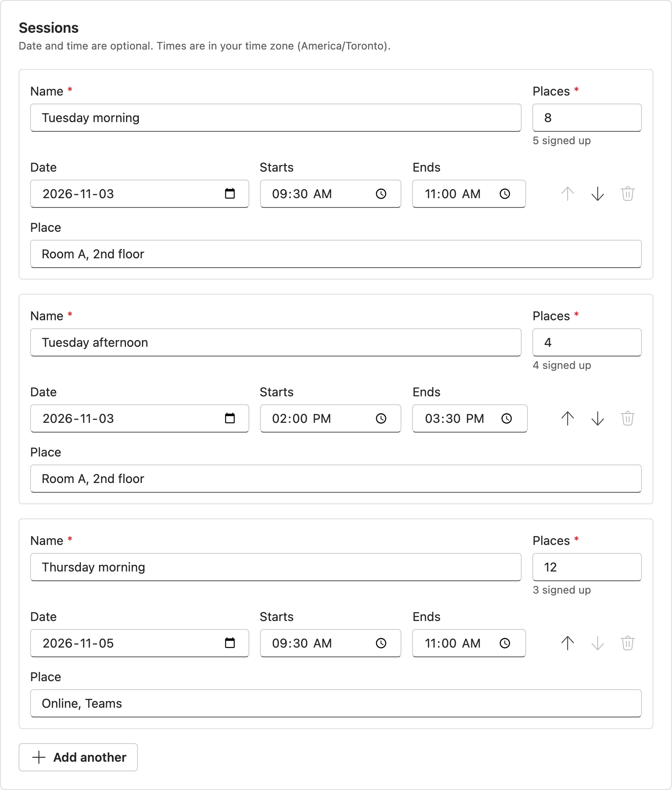Click the 2026-11-05 date text

pyautogui.click(x=78, y=643)
